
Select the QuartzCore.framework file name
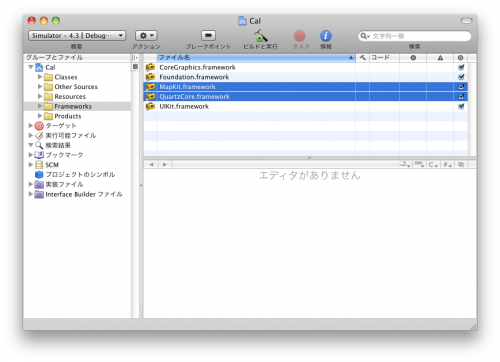(x=194, y=97)
